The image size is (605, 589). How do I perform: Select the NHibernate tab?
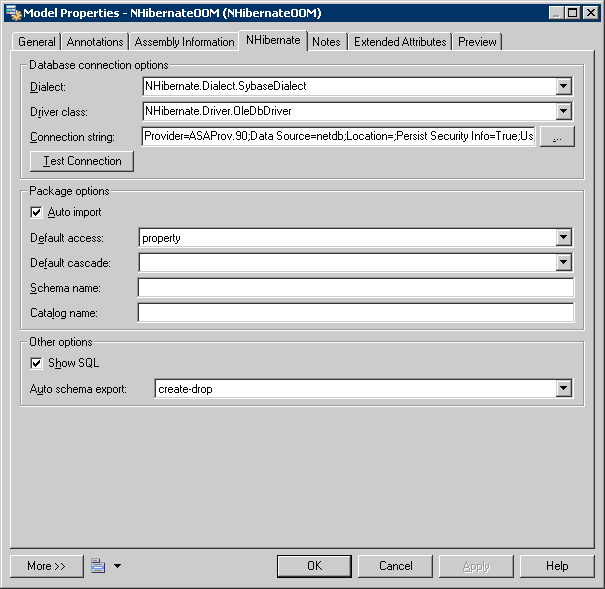tap(273, 40)
